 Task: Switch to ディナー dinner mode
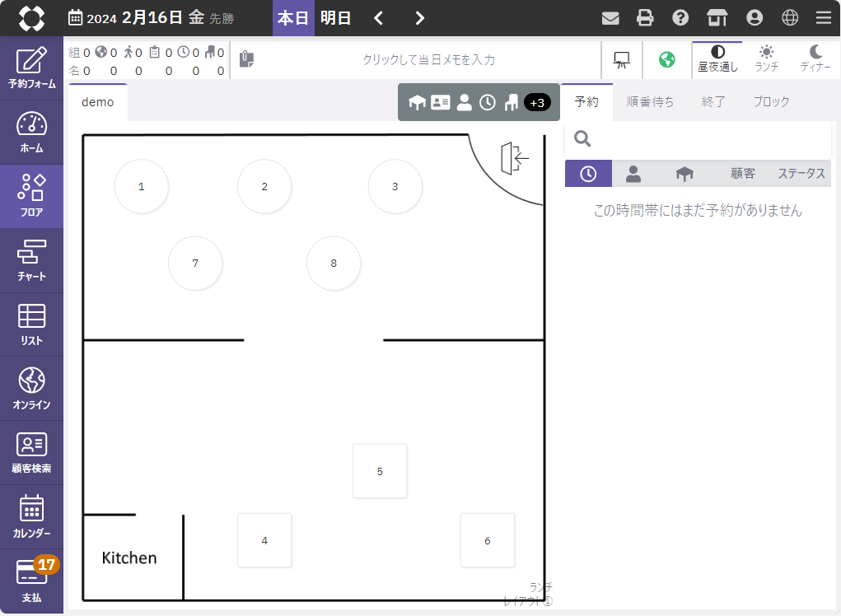[815, 59]
